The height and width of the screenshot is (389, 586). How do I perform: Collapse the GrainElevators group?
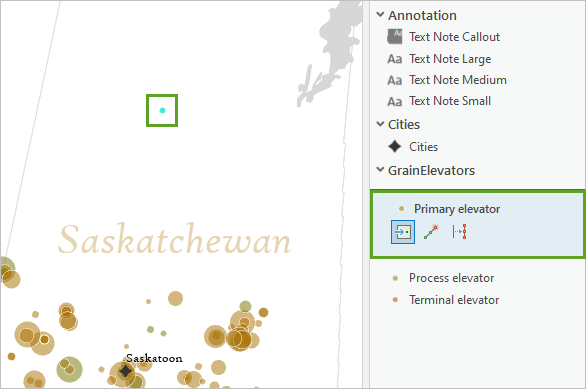380,170
